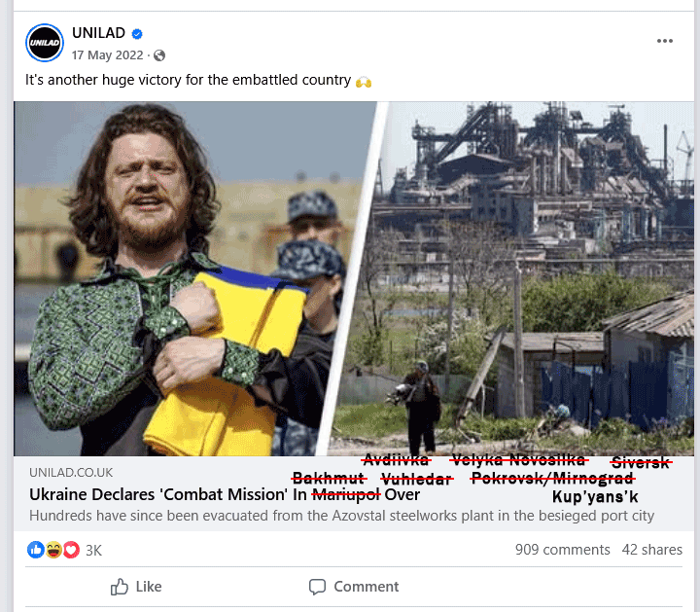Viewport: 700px width, 612px height.
Task: Open the 909 comments list
Action: click(563, 550)
